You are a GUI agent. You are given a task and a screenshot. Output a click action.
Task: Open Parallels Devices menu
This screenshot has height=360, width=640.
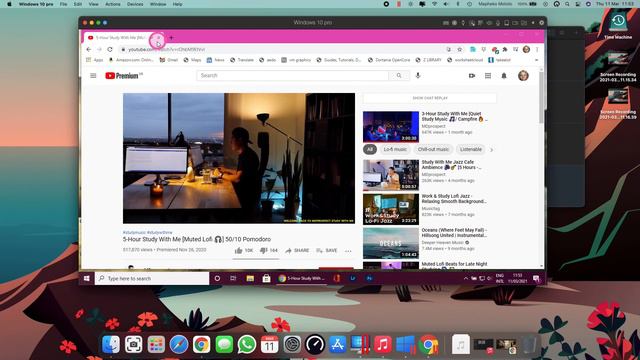click(x=135, y=4)
